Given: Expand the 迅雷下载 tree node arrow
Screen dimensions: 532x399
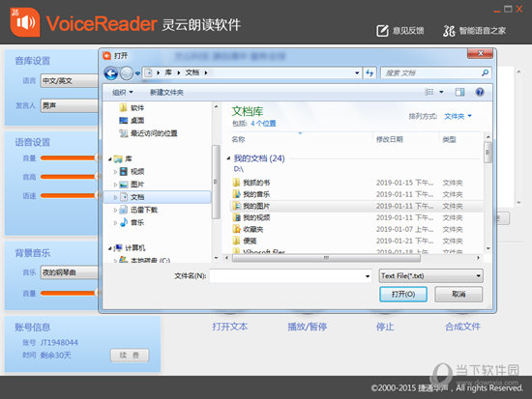Looking at the screenshot, I should pyautogui.click(x=115, y=211).
